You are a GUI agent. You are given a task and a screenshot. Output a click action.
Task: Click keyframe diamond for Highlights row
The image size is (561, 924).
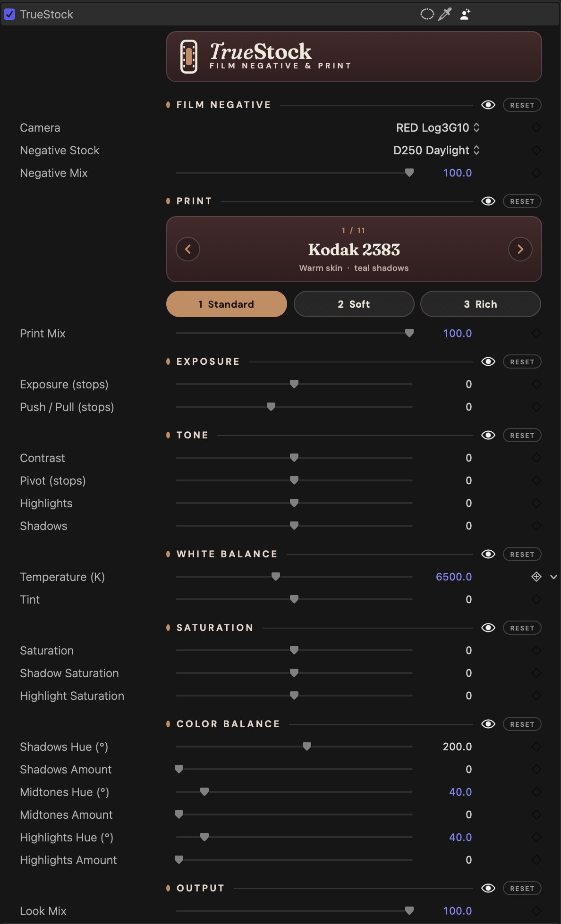pyautogui.click(x=536, y=503)
